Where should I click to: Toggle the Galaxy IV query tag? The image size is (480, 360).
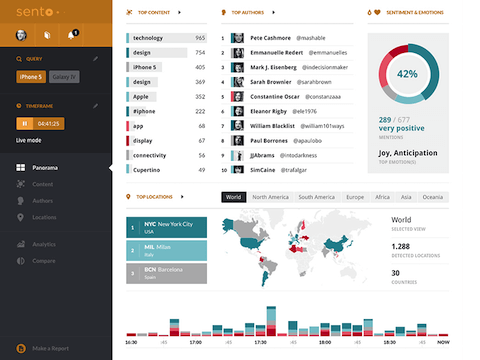click(64, 77)
